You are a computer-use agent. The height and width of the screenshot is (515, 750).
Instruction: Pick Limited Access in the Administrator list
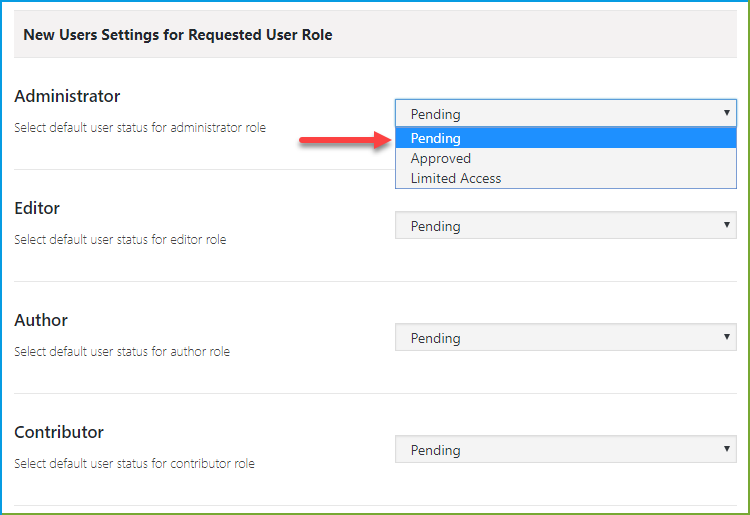click(456, 179)
